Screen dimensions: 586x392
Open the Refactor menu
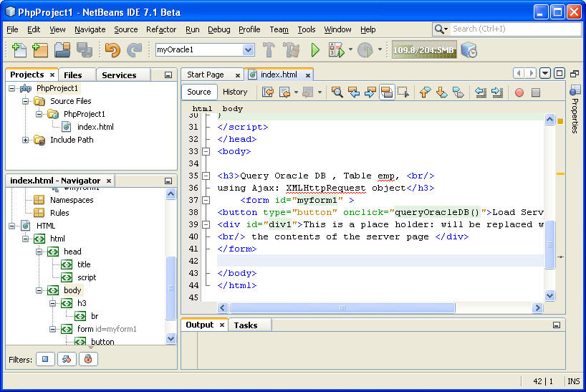[161, 29]
